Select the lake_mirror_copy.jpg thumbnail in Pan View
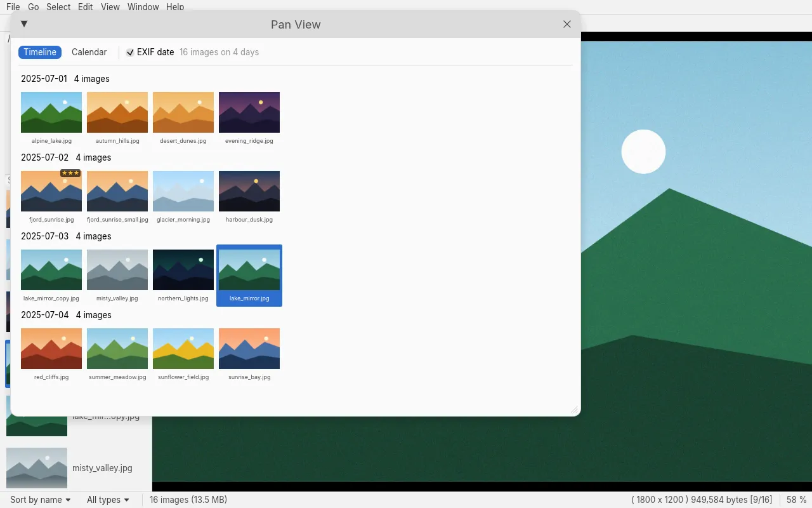812x508 pixels. (51, 270)
